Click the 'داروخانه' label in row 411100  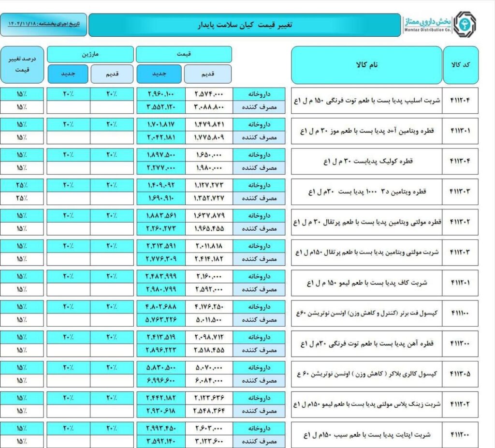pos(262,307)
